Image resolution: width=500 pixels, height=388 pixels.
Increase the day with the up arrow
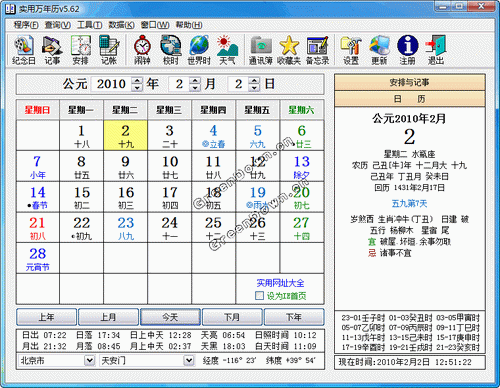(x=254, y=80)
